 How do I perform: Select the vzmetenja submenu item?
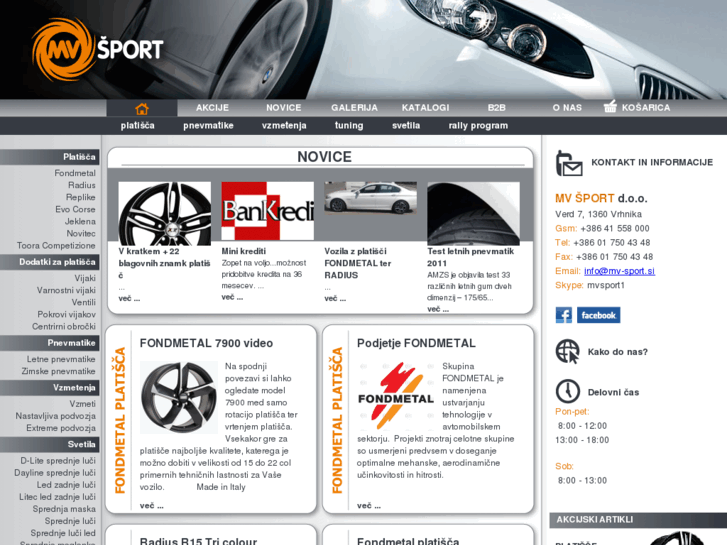[x=284, y=126]
